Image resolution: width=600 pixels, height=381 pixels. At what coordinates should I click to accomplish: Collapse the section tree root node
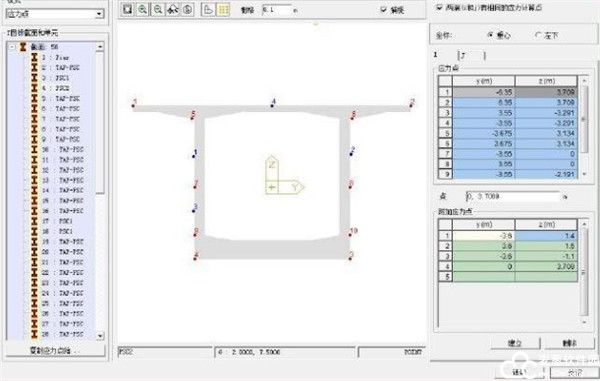pyautogui.click(x=12, y=47)
